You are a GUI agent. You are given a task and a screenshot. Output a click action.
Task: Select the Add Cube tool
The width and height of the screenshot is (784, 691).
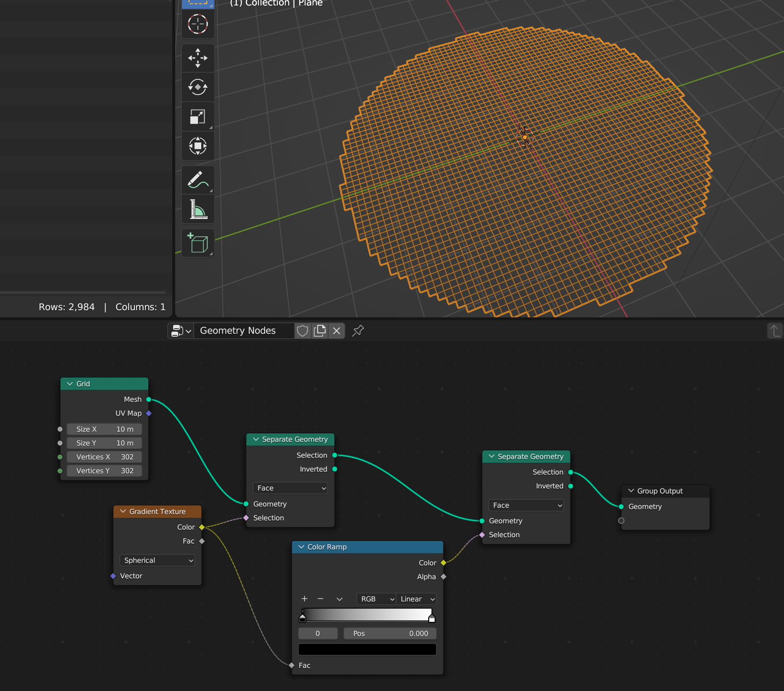tap(198, 243)
